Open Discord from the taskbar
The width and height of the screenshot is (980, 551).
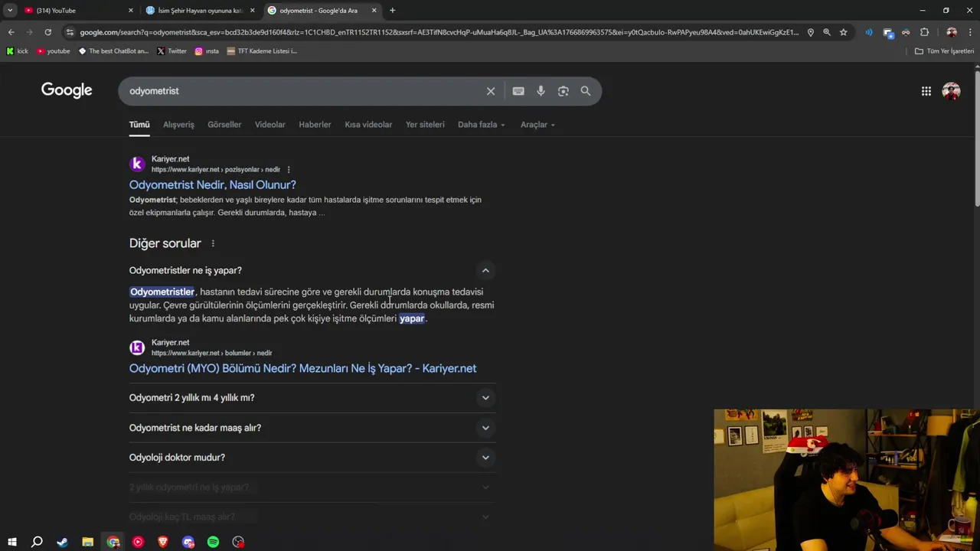(188, 542)
